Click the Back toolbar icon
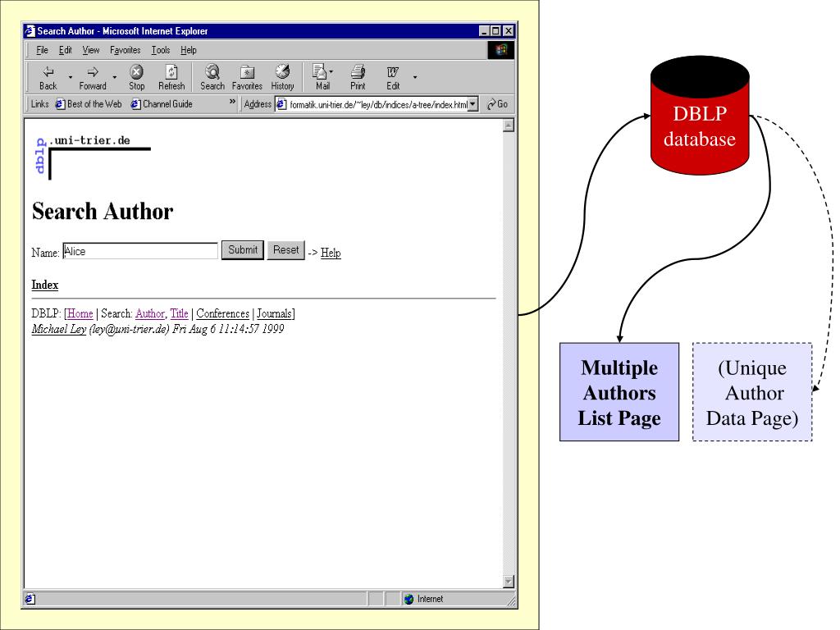 coord(48,77)
